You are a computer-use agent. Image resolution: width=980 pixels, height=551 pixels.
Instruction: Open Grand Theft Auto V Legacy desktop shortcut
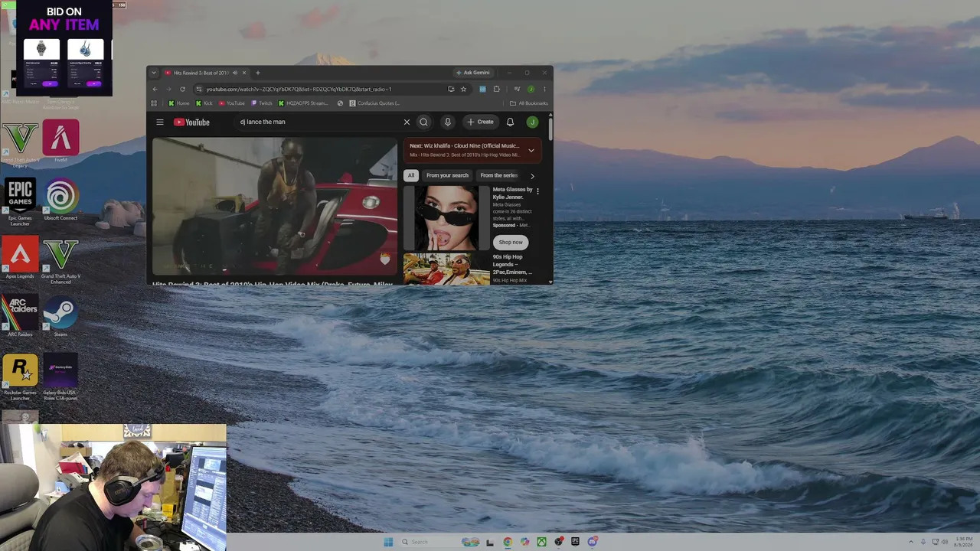pos(21,143)
